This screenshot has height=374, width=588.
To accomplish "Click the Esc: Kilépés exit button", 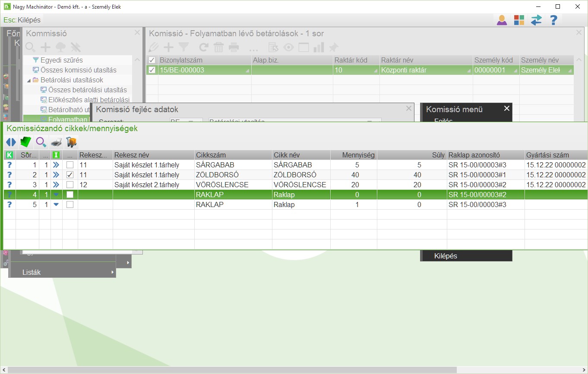I will pyautogui.click(x=22, y=20).
